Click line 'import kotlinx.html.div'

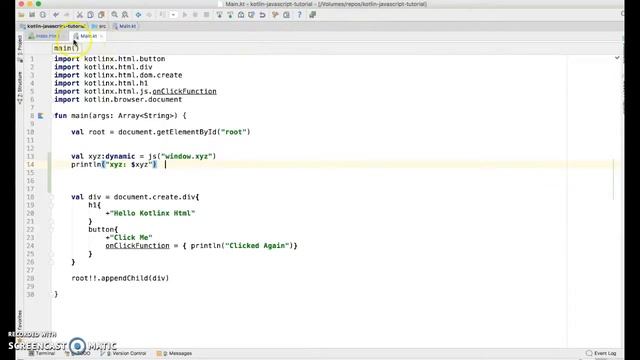103,67
